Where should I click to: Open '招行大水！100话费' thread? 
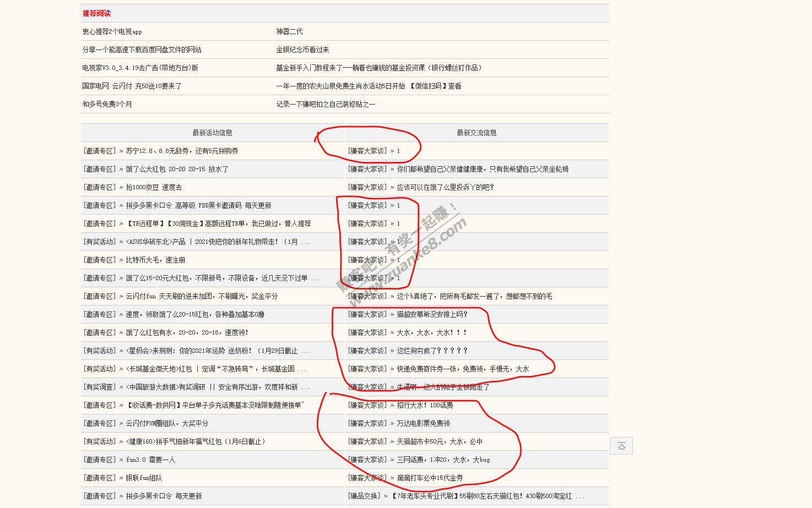tap(425, 405)
